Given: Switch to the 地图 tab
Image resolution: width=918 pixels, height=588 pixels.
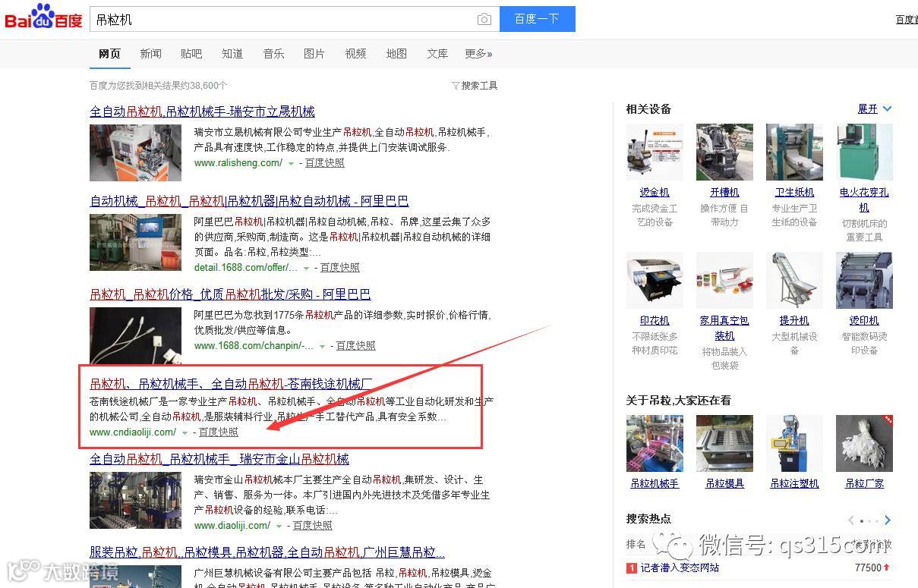Looking at the screenshot, I should point(396,54).
